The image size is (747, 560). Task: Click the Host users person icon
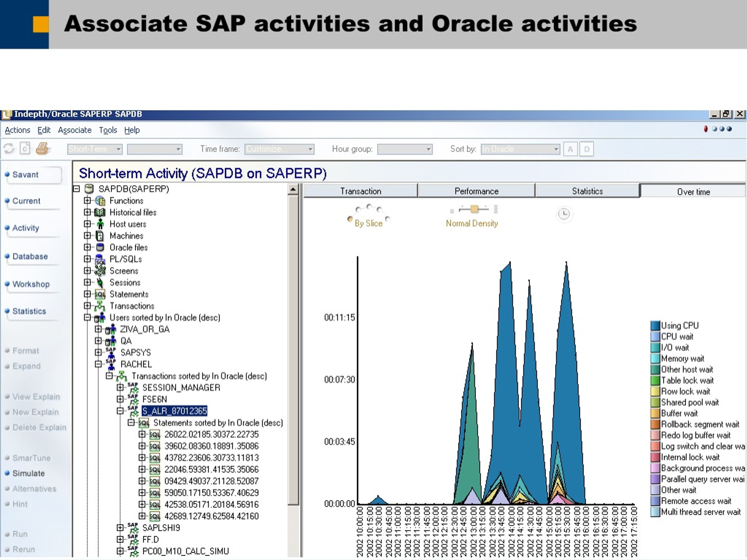pyautogui.click(x=100, y=224)
